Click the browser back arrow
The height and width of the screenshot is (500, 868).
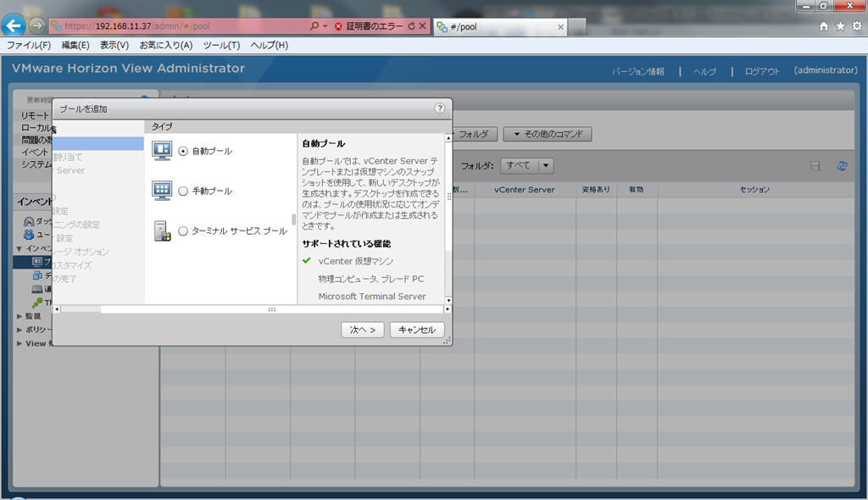tap(14, 25)
